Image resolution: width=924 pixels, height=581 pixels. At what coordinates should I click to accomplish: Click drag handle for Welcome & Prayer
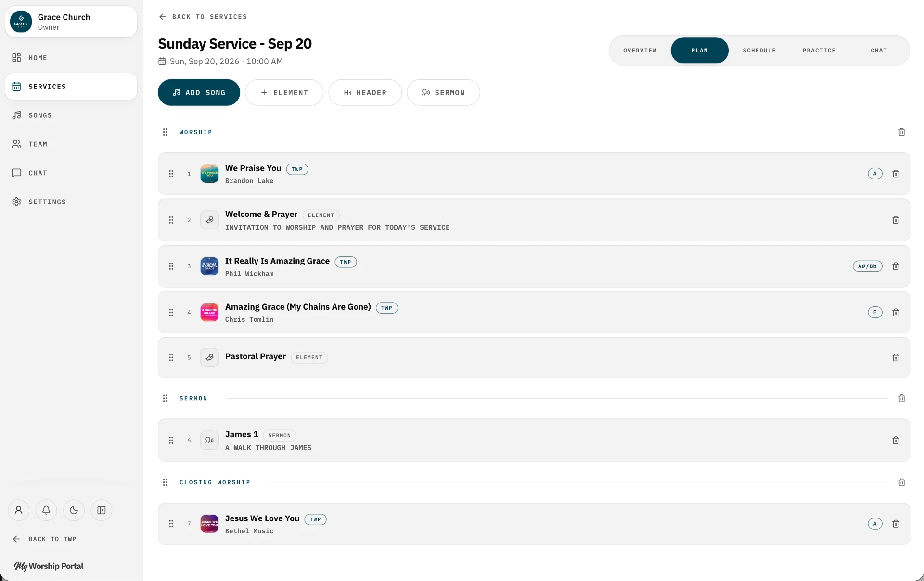[171, 220]
